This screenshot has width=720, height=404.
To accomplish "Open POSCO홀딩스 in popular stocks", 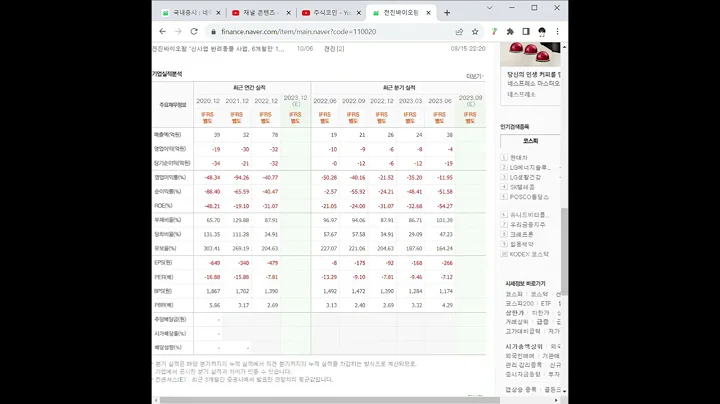I will tap(529, 197).
